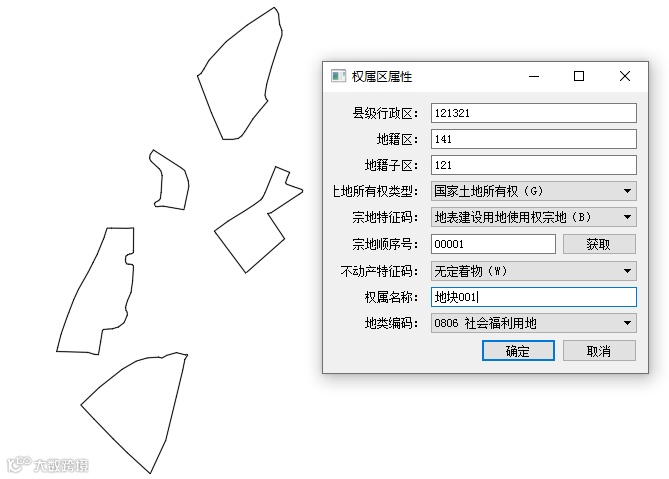Screen dimensions: 669x479
Task: Minimize the 权属区属性 dialog
Action: (534, 76)
